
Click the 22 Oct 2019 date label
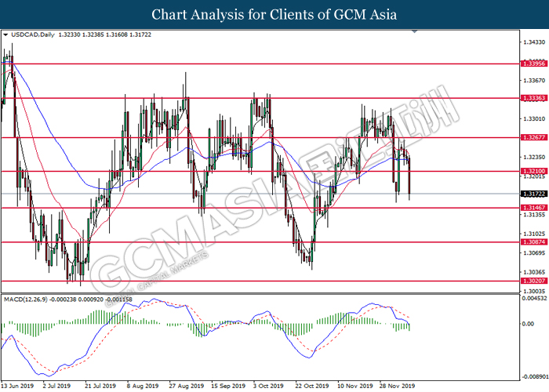point(312,386)
